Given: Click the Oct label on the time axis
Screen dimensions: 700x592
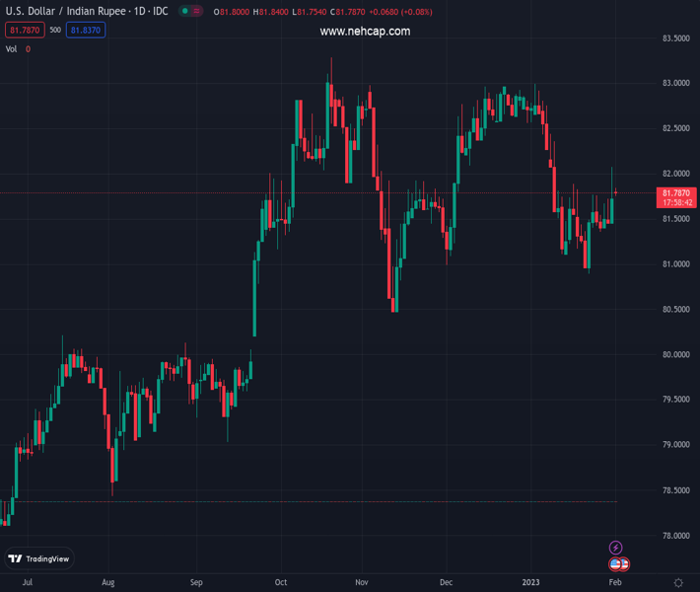Looking at the screenshot, I should pyautogui.click(x=282, y=583).
